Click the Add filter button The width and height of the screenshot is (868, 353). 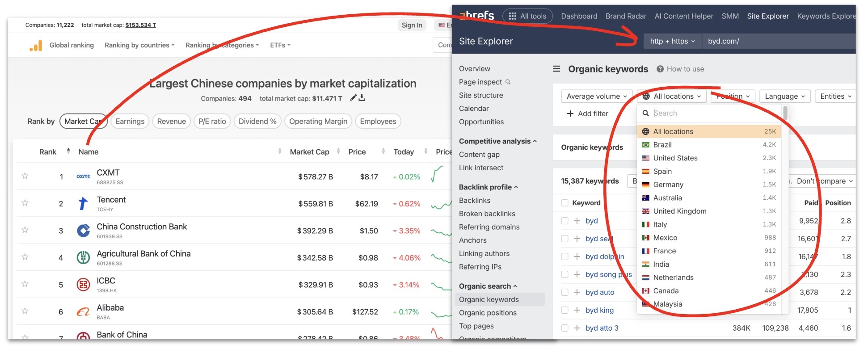[587, 113]
